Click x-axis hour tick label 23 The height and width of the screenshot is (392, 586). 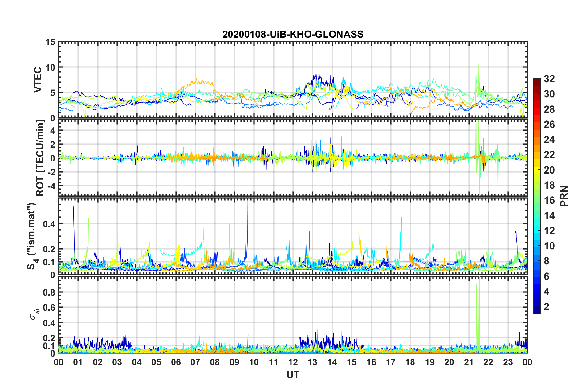click(508, 362)
